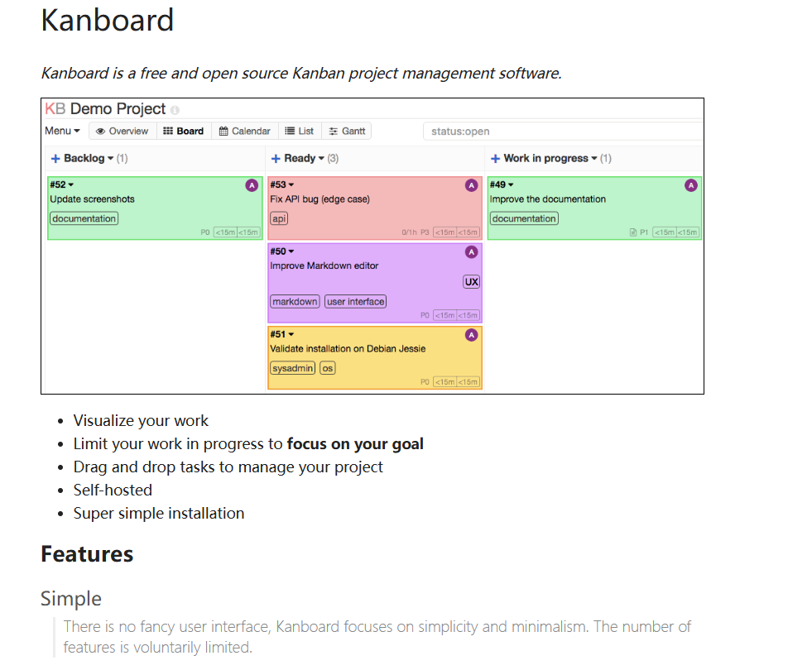Click the avatar on task #51 card
The width and height of the screenshot is (812, 670).
pos(471,335)
